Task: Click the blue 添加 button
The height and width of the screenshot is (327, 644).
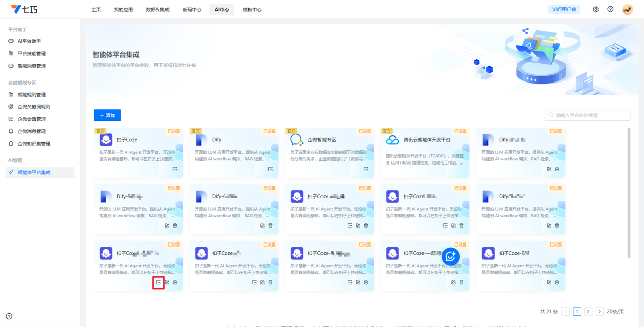Action: coord(107,115)
